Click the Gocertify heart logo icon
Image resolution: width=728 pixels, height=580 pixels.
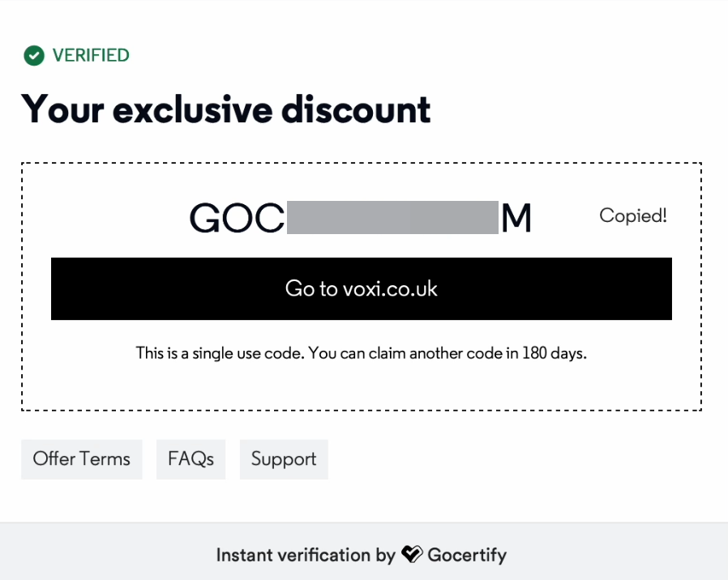pyautogui.click(x=412, y=554)
